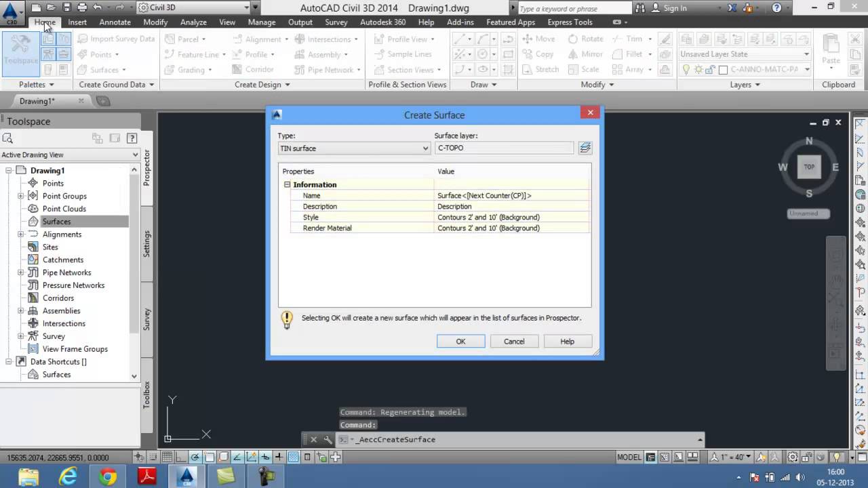Open the Analyze ribbon tab
This screenshot has height=488, width=868.
coord(193,22)
